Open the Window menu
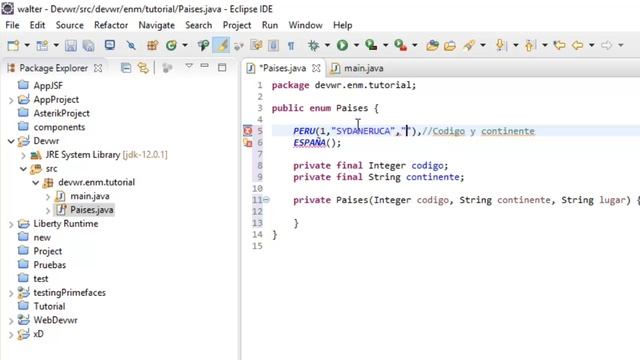The width and height of the screenshot is (640, 360). (x=305, y=25)
